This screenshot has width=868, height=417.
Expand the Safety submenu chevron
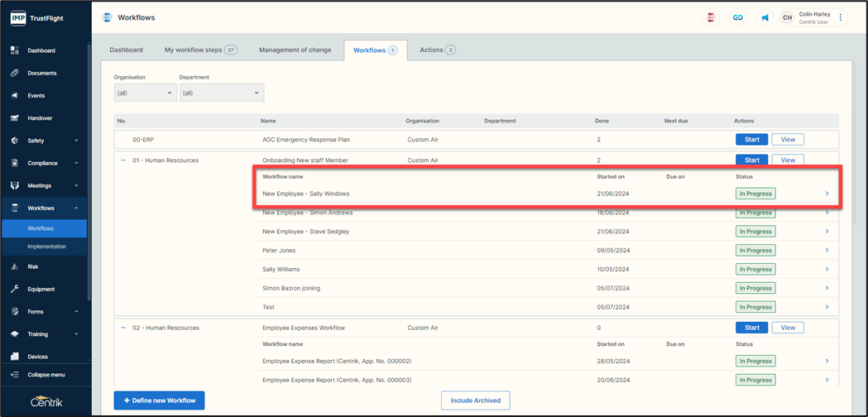pos(76,141)
